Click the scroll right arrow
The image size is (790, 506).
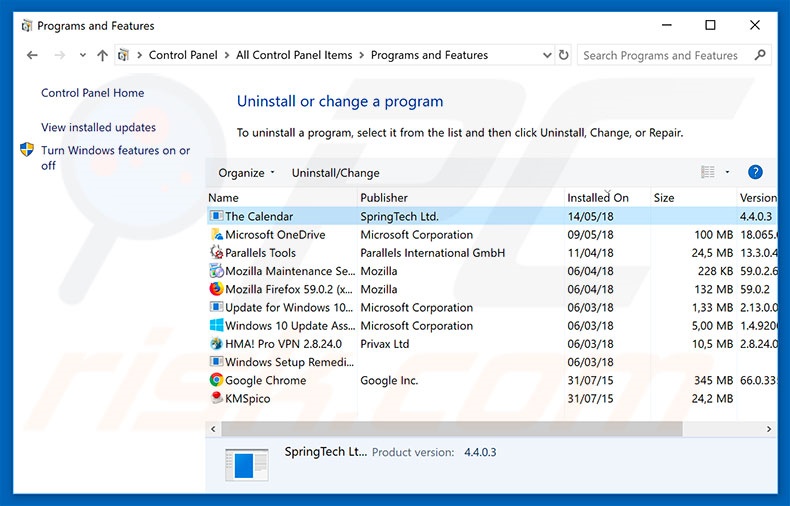(769, 429)
